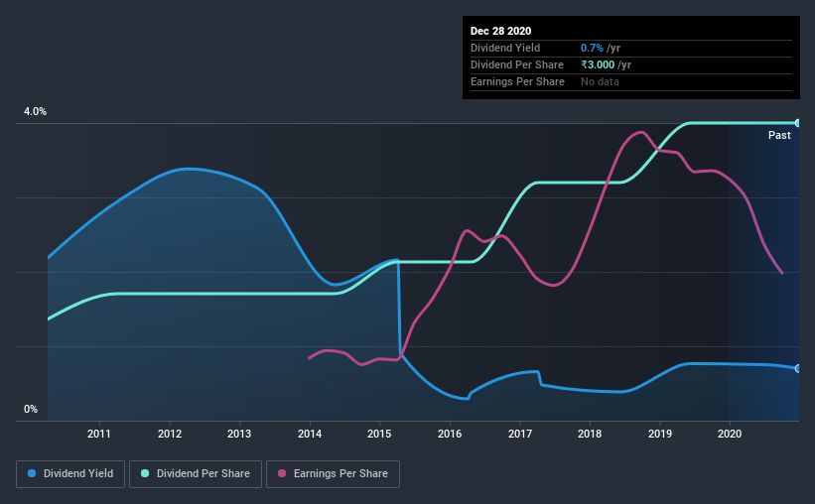Image resolution: width=815 pixels, height=504 pixels.
Task: Select the Dividend Per Share endpoint marker at 4.0%
Action: tap(797, 123)
